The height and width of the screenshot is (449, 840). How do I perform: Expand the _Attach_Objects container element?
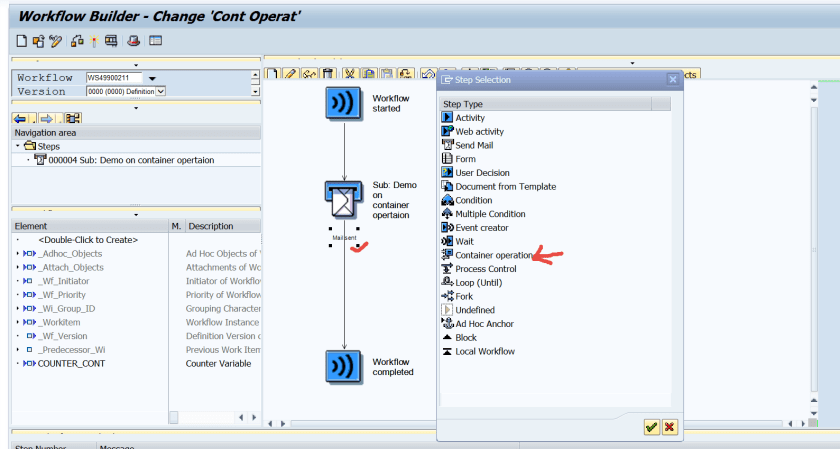pyautogui.click(x=18, y=267)
